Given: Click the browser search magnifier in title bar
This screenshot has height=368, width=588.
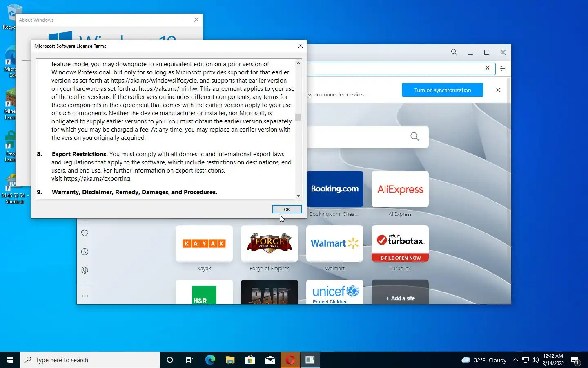Looking at the screenshot, I should pos(454,52).
